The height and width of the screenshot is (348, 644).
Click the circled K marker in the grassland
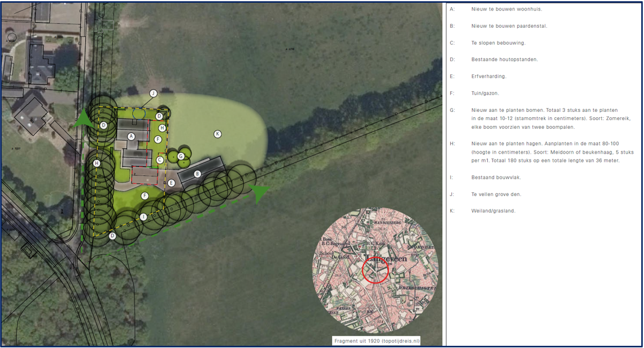tap(218, 134)
